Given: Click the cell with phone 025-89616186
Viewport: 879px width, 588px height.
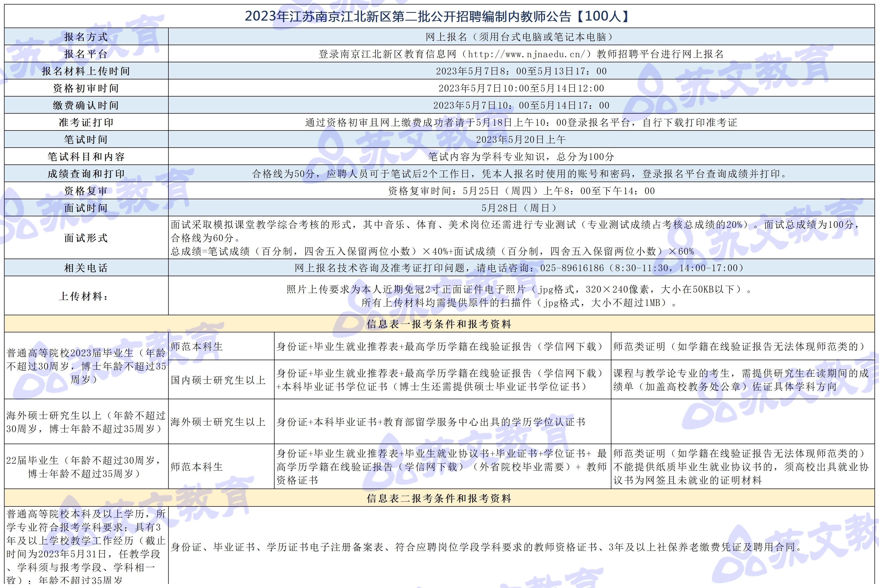Looking at the screenshot, I should point(521,268).
